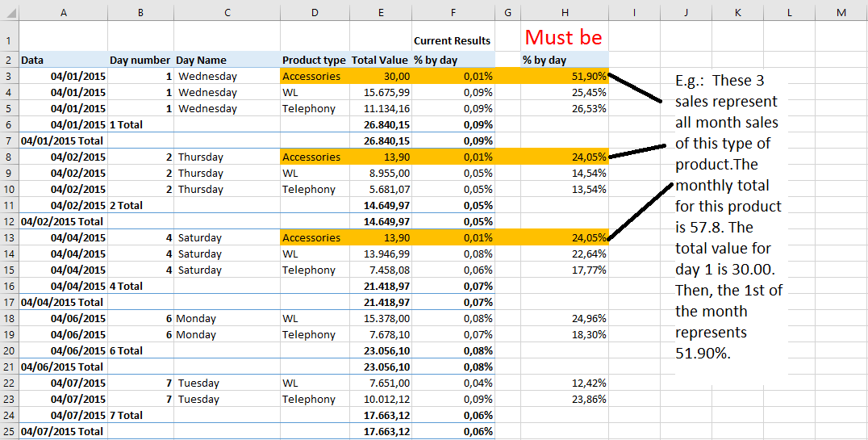
Task: Select the cell with value 7.678,10
Action: [x=381, y=334]
